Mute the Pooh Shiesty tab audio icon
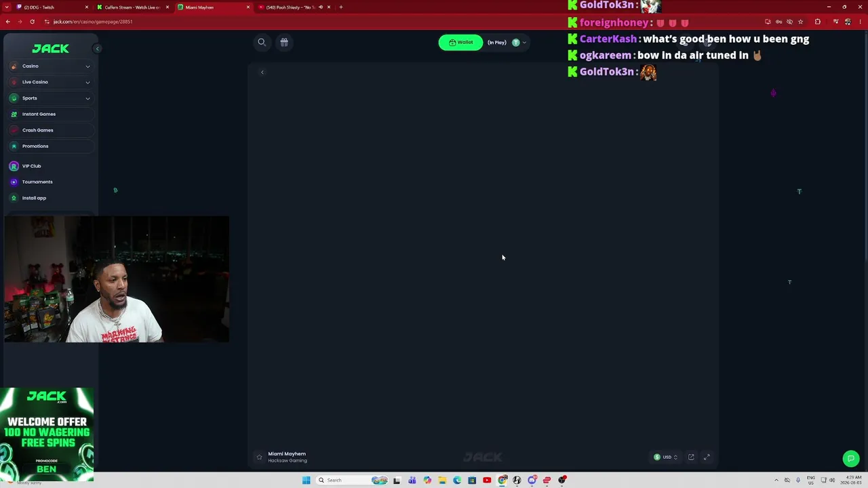 click(319, 7)
